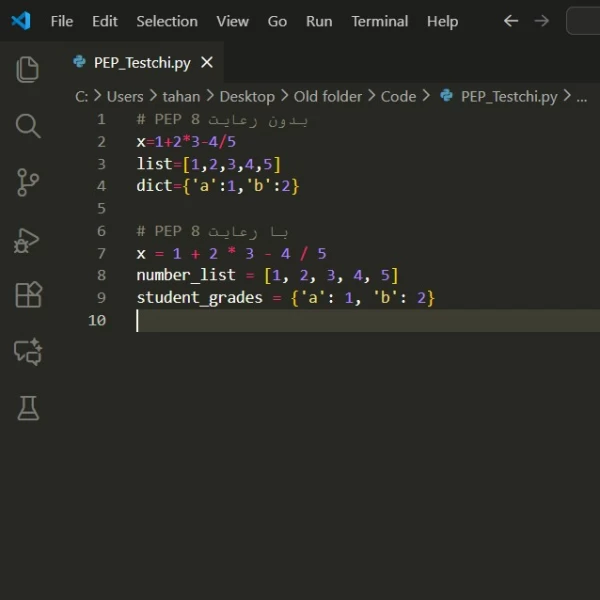This screenshot has height=600, width=600.
Task: Open the Selection menu
Action: [167, 21]
